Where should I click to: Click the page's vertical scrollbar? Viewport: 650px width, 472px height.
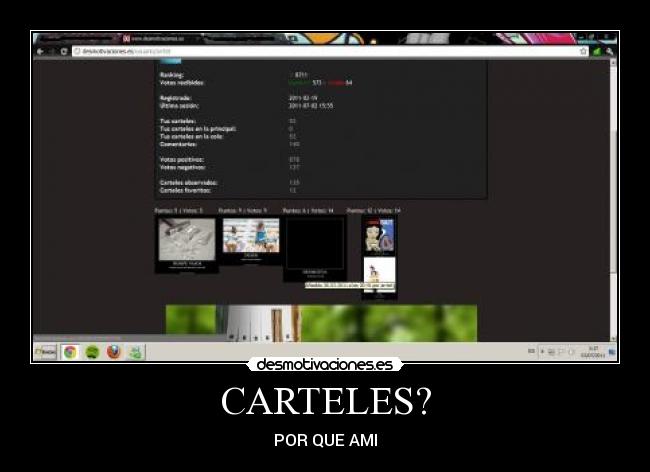tap(613, 200)
